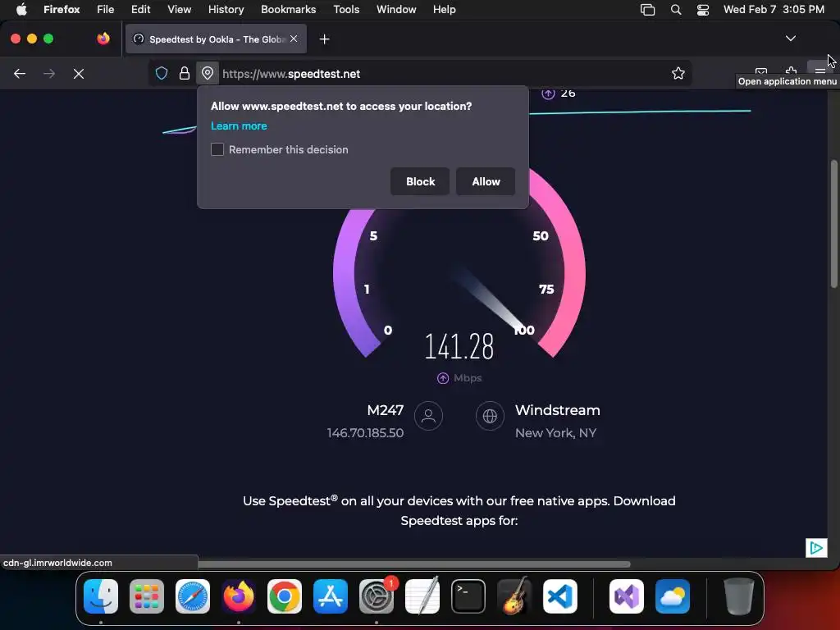The height and width of the screenshot is (630, 840).
Task: Open the Firefox menu bar item
Action: tap(62, 9)
